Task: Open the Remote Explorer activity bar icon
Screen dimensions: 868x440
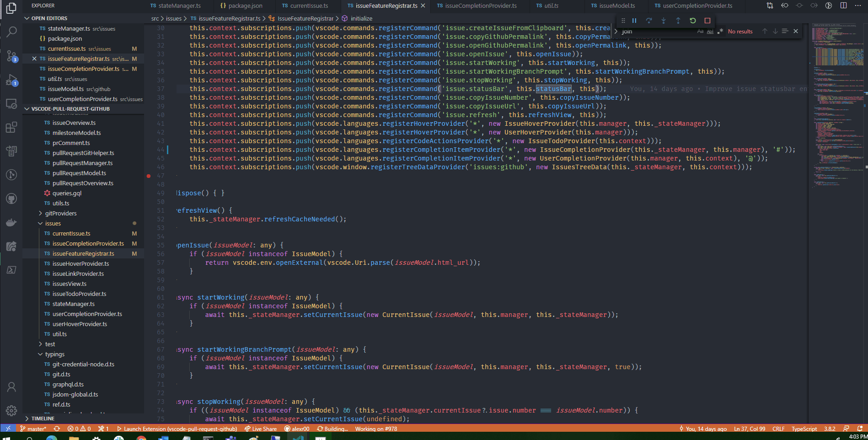Action: tap(11, 103)
